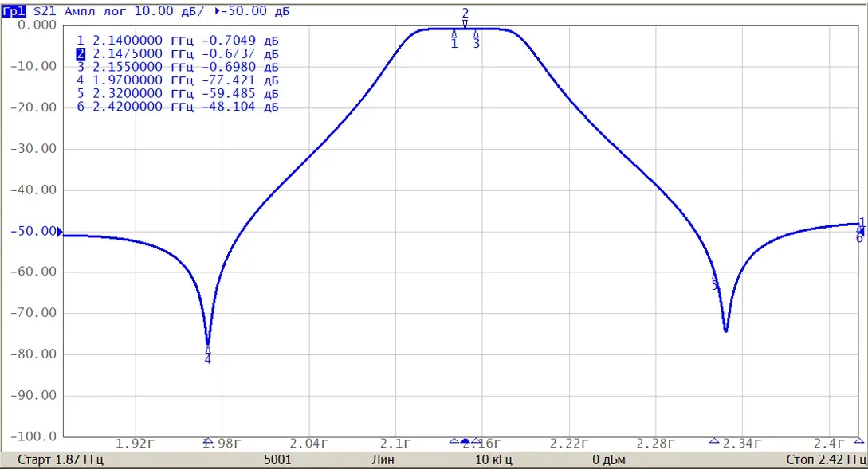Select marker 5 row at 2.3200000 ГГц
Viewport: 868px width, 469px height.
(x=177, y=93)
